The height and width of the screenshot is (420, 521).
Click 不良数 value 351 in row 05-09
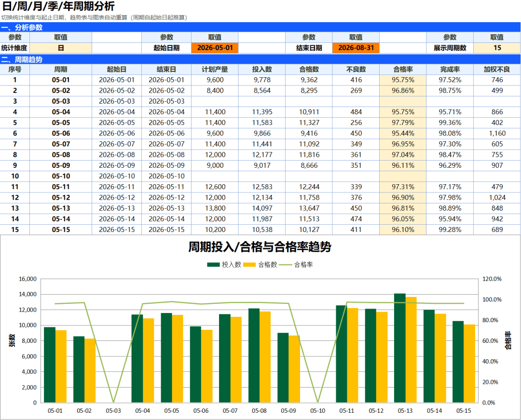pos(356,165)
